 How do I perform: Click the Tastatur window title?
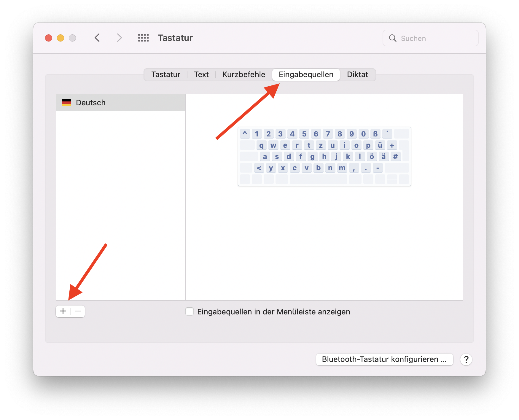tap(175, 38)
